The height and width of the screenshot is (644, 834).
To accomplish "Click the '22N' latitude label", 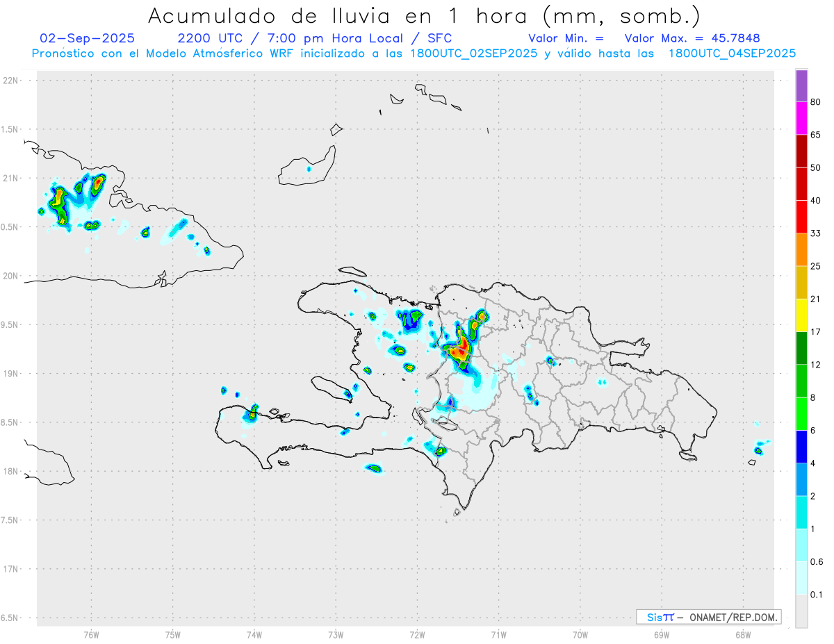I will [x=12, y=81].
